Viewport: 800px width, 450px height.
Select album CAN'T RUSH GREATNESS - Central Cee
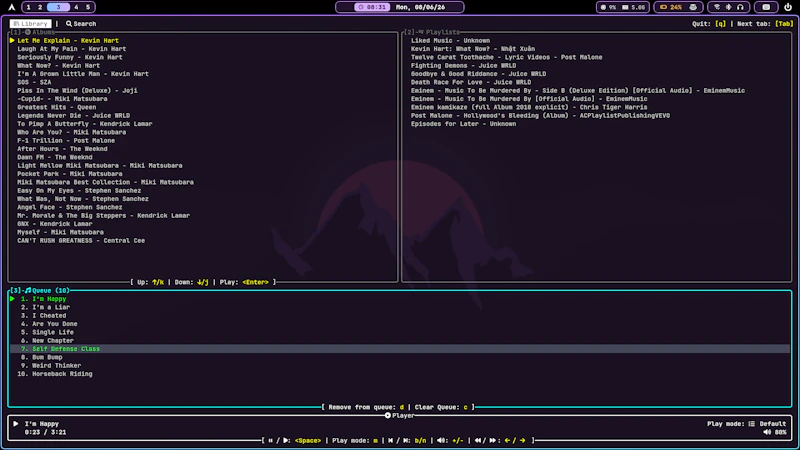[x=81, y=240]
